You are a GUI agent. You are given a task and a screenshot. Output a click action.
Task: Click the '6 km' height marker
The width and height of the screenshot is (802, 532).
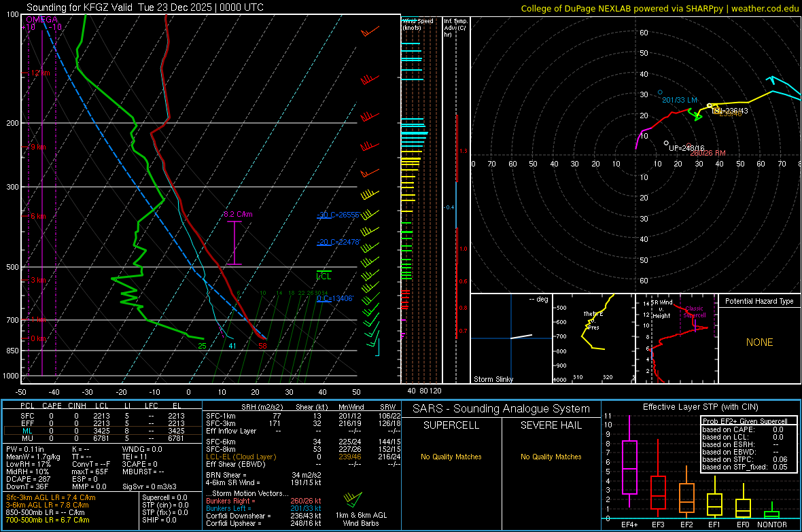pos(38,216)
